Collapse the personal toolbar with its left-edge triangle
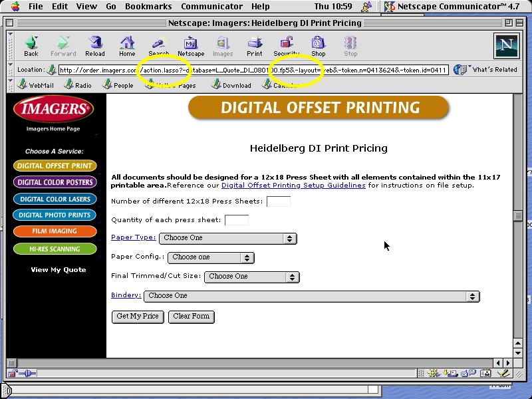This screenshot has width=532, height=399. tap(10, 80)
